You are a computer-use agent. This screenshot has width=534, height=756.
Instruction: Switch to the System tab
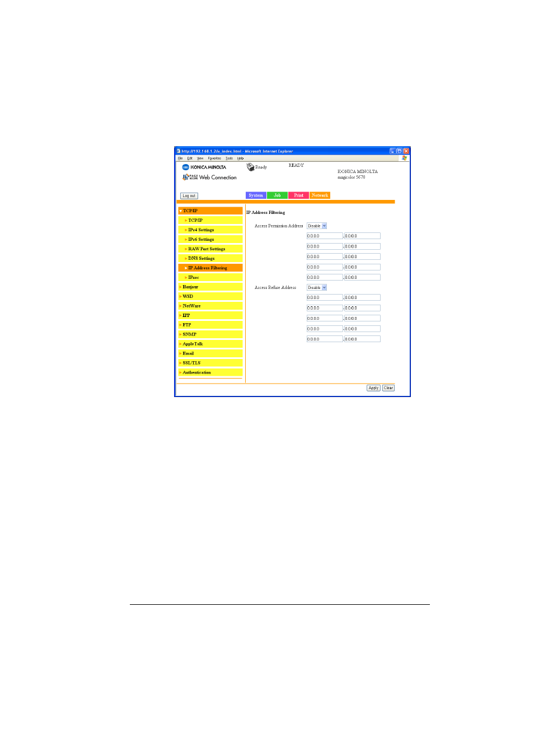(x=256, y=195)
